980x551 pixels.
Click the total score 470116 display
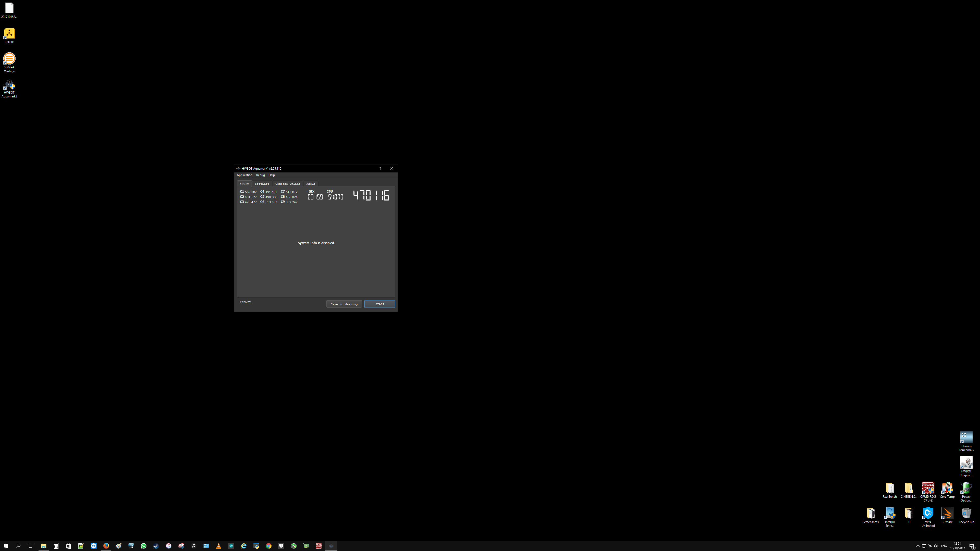point(371,195)
